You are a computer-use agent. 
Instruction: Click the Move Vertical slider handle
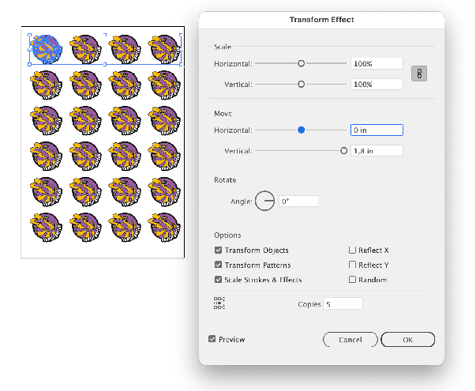click(344, 151)
